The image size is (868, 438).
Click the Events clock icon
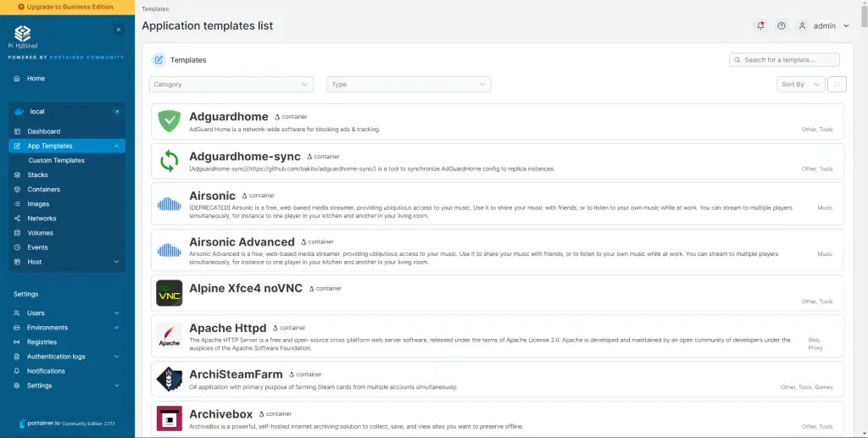(x=17, y=247)
